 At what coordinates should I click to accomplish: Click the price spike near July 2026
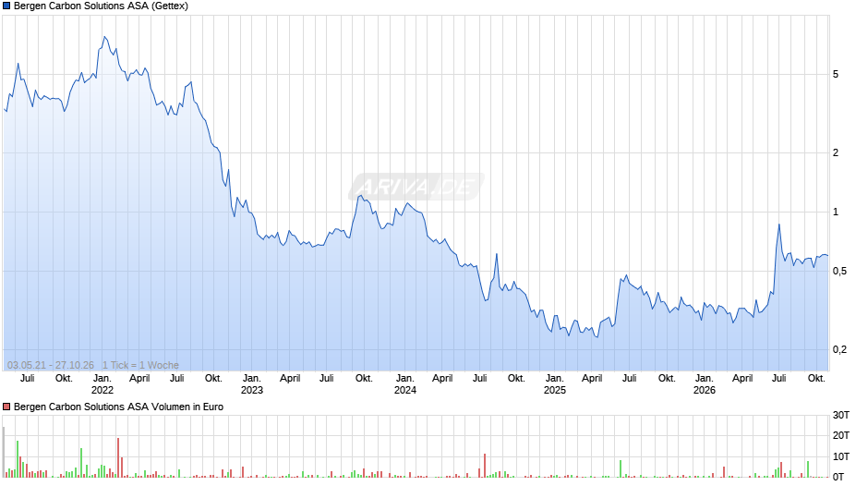point(778,225)
